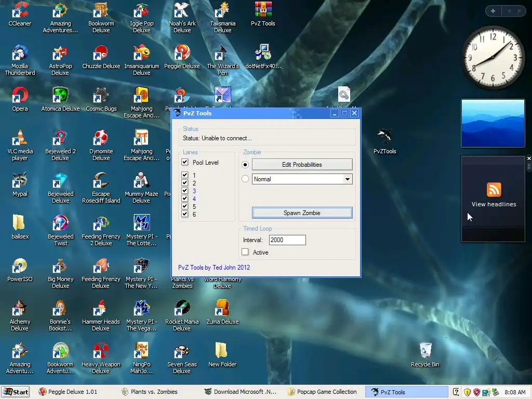Click the Edit Probabilities button
Image resolution: width=532 pixels, height=399 pixels.
[302, 165]
